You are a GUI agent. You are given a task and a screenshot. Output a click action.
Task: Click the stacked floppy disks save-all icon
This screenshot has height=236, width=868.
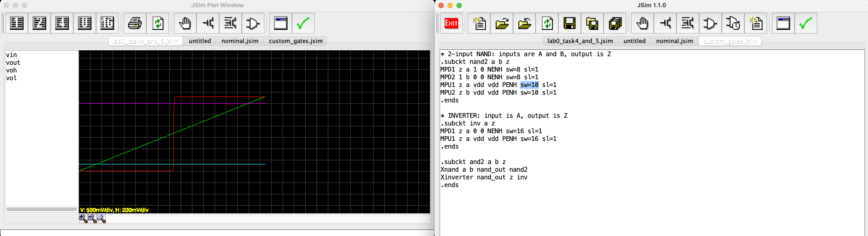pos(615,23)
